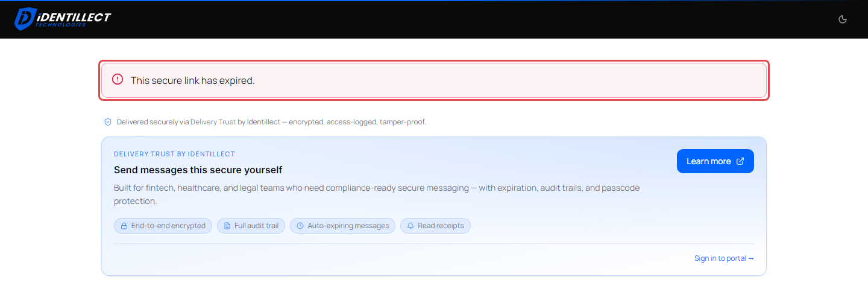The height and width of the screenshot is (300, 868).
Task: Click the 'Built for fintech, healthcare' paragraph
Action: point(377,194)
